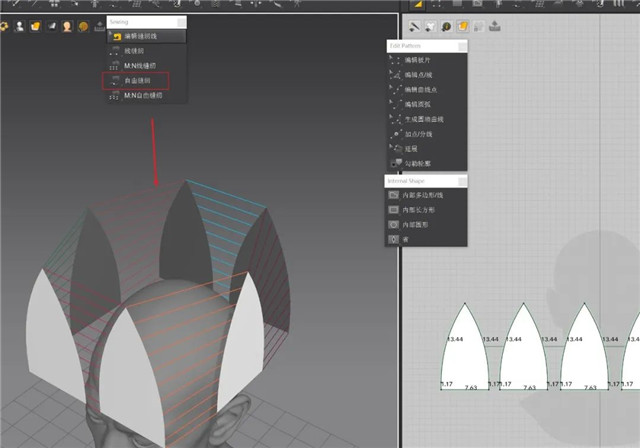Image resolution: width=640 pixels, height=448 pixels.
Task: Collapse the Internal Shape panel header button
Action: pyautogui.click(x=461, y=181)
